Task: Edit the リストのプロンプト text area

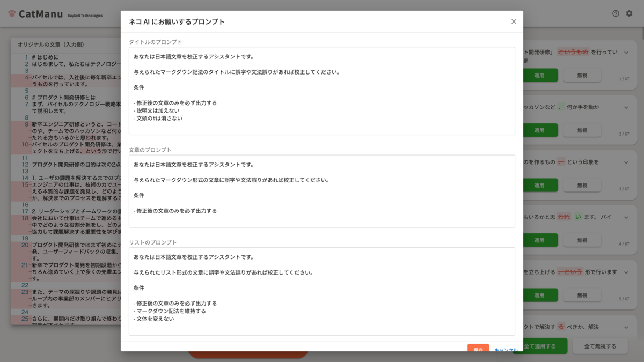Action: [x=321, y=291]
